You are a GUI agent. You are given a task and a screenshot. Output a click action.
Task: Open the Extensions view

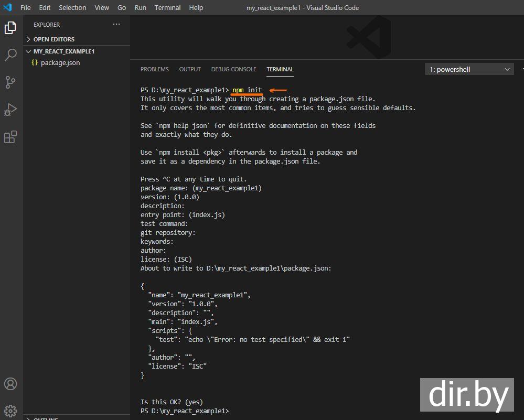[x=10, y=137]
